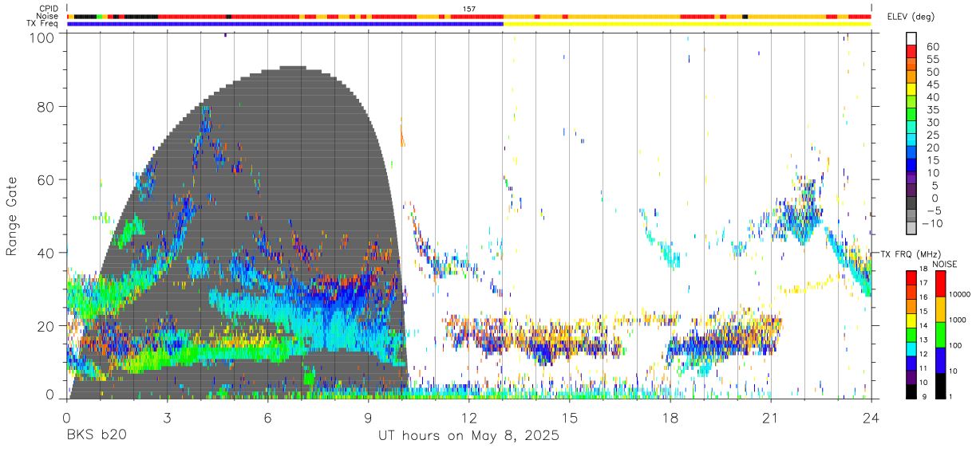The height and width of the screenshot is (452, 980).
Task: Click the CPID value 157
Action: pyautogui.click(x=469, y=9)
